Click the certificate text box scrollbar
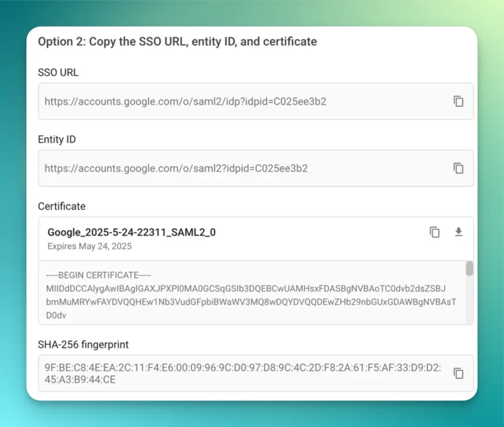Viewport: 504px width, 427px height. (x=470, y=268)
